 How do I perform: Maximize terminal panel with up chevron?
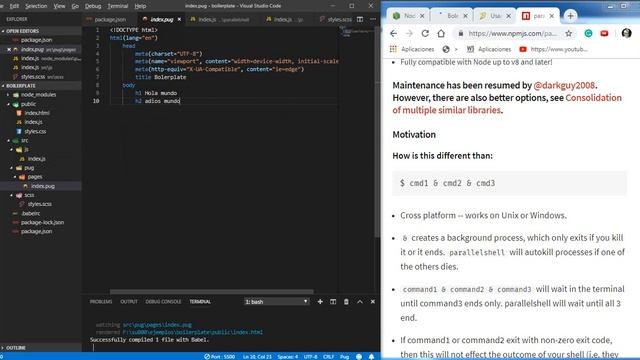pos(360,302)
